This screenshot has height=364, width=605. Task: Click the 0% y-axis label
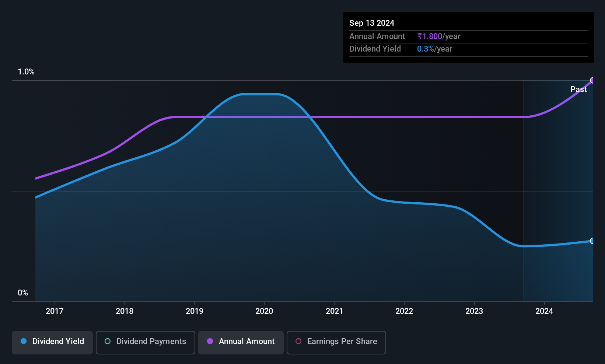23,293
